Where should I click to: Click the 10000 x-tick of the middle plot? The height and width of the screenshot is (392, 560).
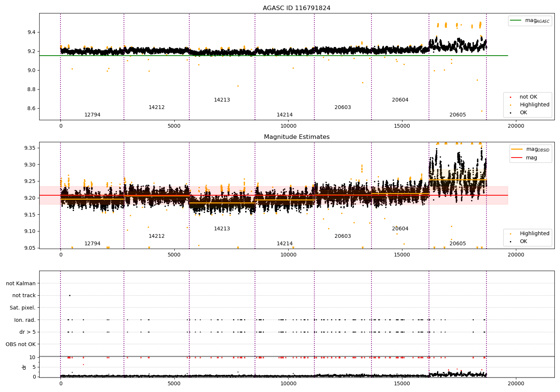pos(288,255)
